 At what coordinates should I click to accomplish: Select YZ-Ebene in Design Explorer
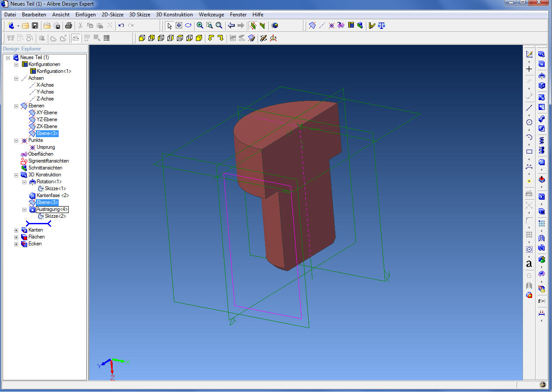pyautogui.click(x=47, y=119)
